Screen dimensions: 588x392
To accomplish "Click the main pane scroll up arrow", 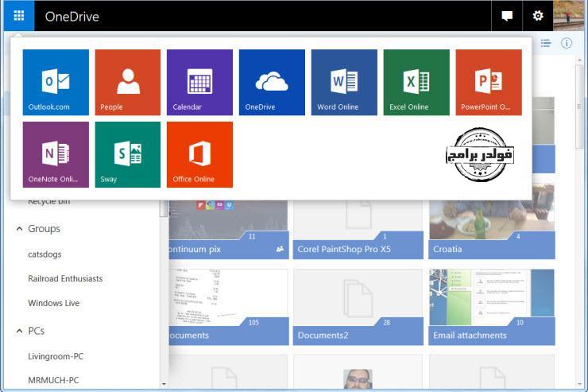I will (x=580, y=60).
